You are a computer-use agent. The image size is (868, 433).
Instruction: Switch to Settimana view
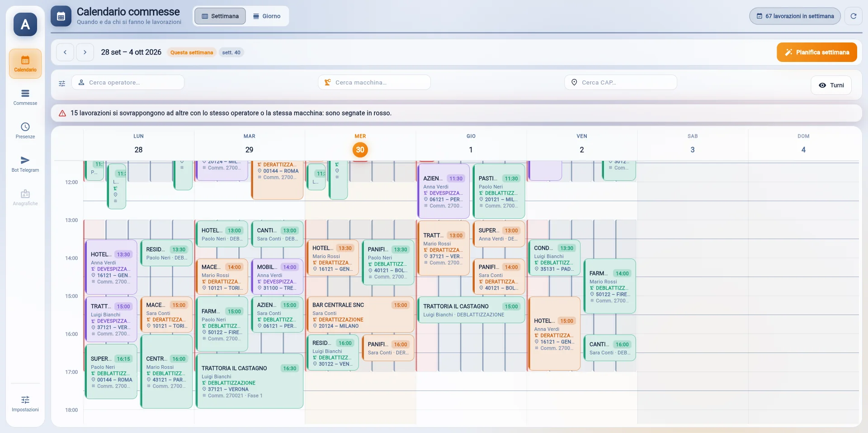(220, 16)
